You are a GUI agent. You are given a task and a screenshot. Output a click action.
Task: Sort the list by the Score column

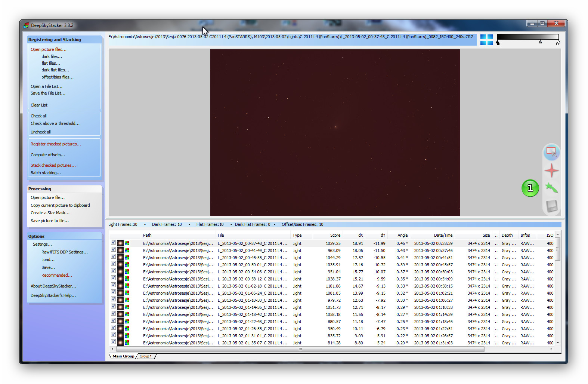coord(328,235)
